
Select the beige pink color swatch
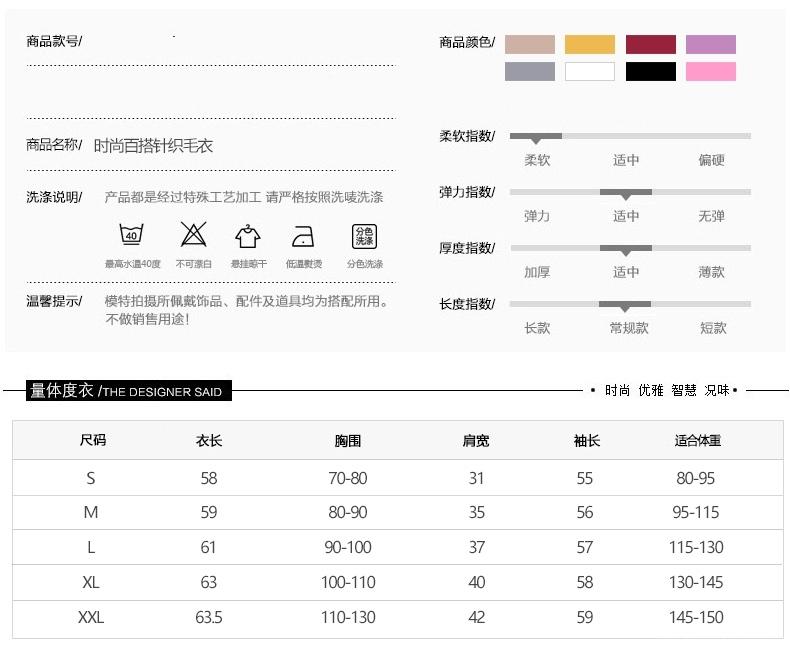(529, 44)
